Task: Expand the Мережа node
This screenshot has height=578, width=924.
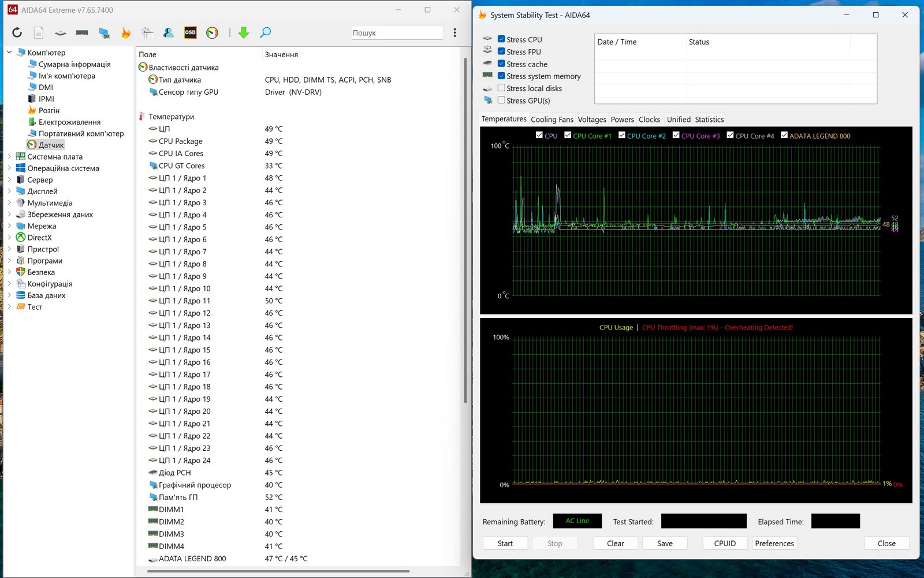Action: [x=9, y=226]
